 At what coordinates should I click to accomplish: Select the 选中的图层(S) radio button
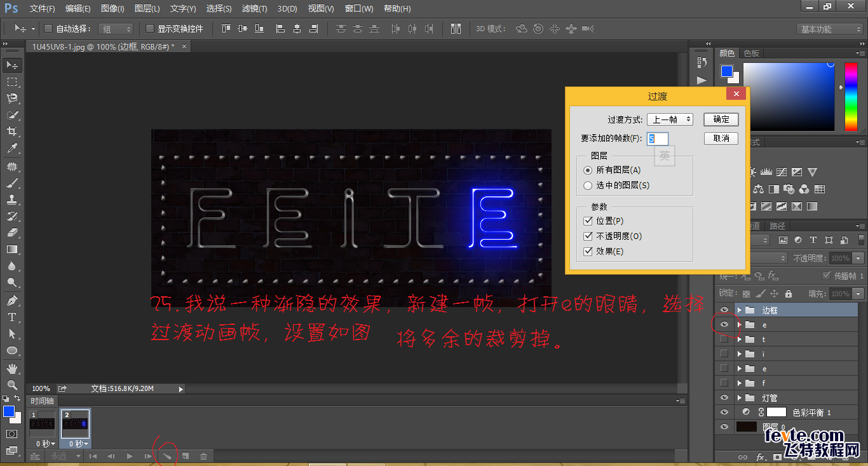588,185
